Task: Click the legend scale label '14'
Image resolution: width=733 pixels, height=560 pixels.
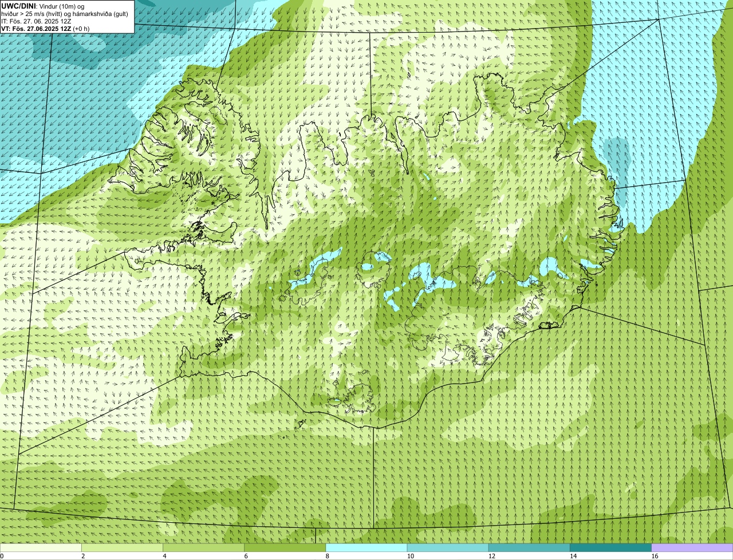Action: (x=573, y=556)
